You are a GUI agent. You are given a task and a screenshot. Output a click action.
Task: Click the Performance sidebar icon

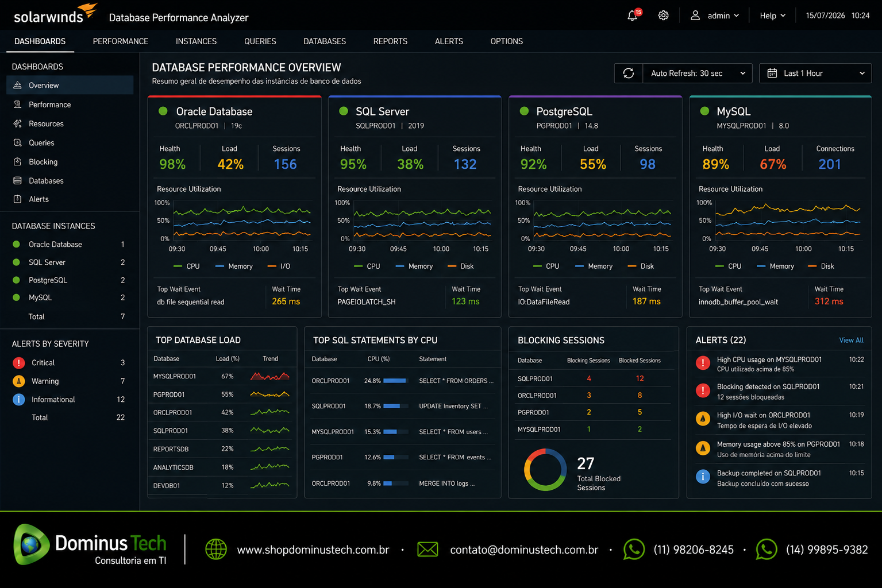pos(18,105)
